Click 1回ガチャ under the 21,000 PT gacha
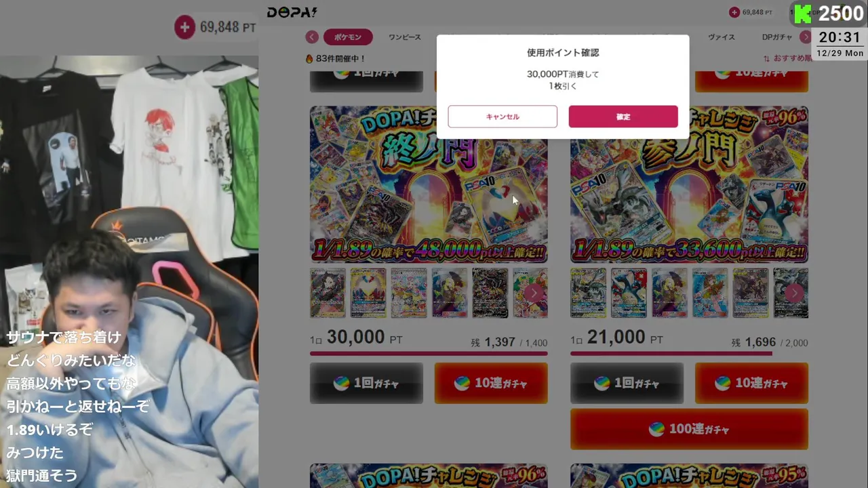Viewport: 868px width, 488px height. click(627, 383)
